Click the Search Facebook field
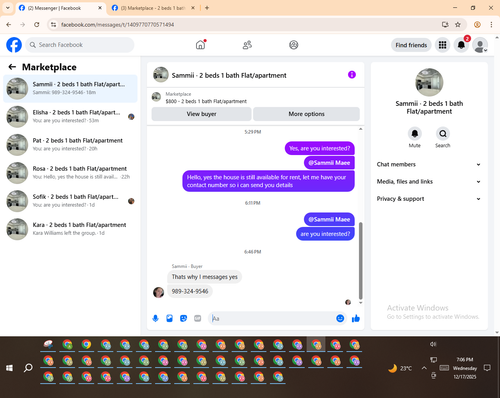 click(x=80, y=45)
